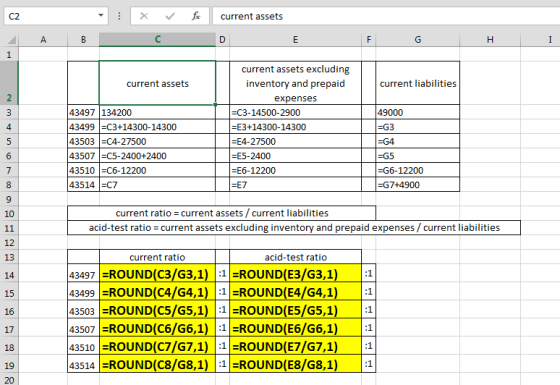Select cell =ROUND(E5/G5,1)
Image resolution: width=560 pixels, height=385 pixels.
[295, 310]
